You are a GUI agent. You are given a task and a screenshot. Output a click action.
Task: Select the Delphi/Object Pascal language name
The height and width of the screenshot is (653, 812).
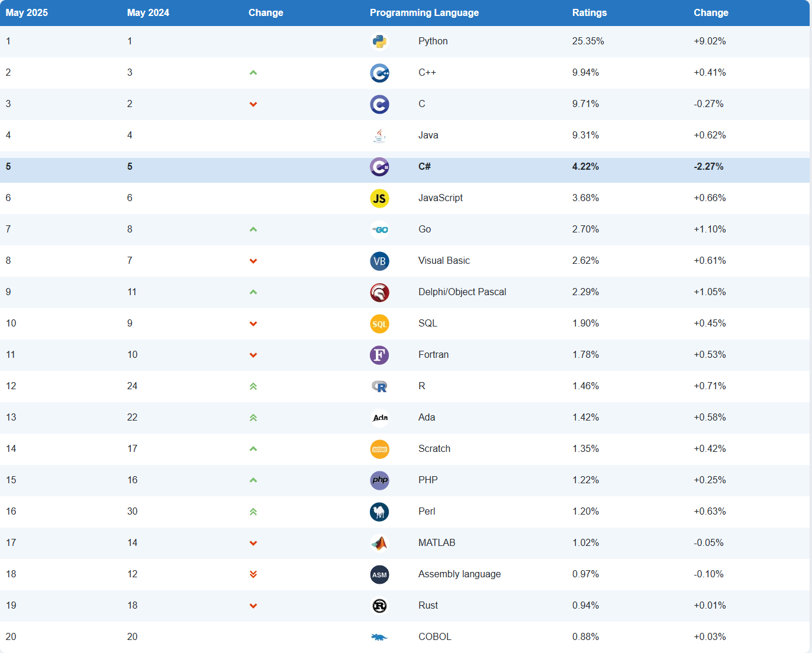point(462,292)
